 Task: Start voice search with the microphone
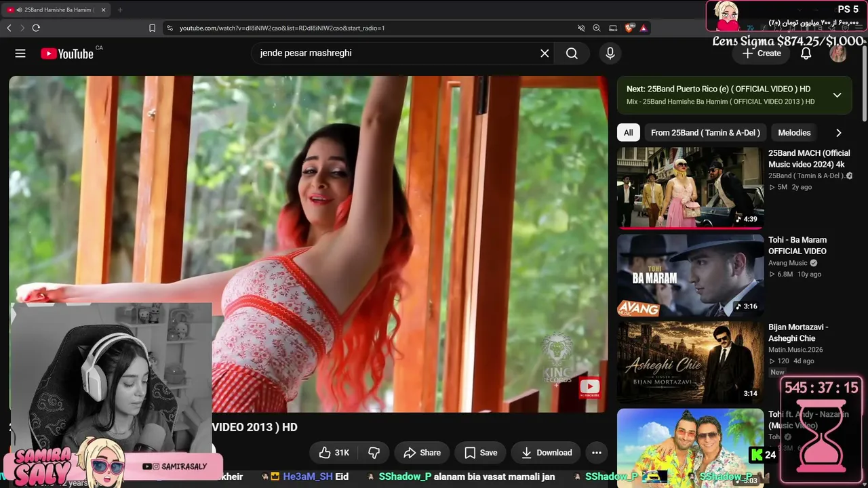[x=610, y=54]
